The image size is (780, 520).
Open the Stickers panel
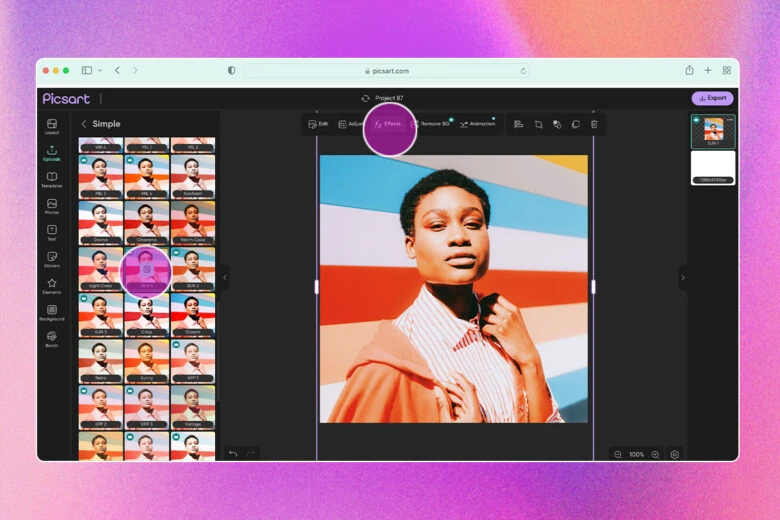52,260
